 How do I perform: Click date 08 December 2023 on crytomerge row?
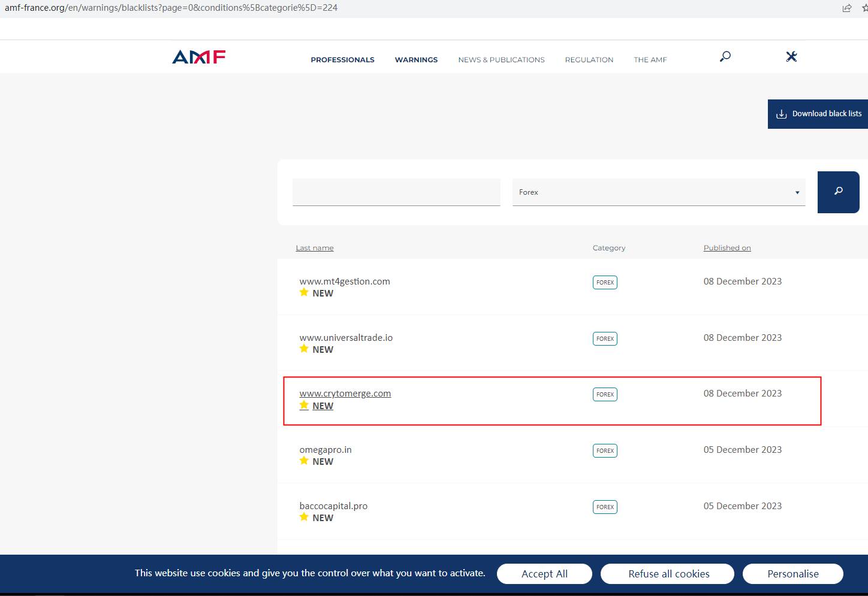tap(743, 394)
